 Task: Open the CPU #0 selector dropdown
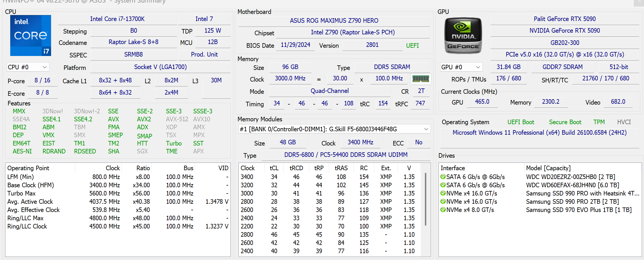click(x=28, y=67)
